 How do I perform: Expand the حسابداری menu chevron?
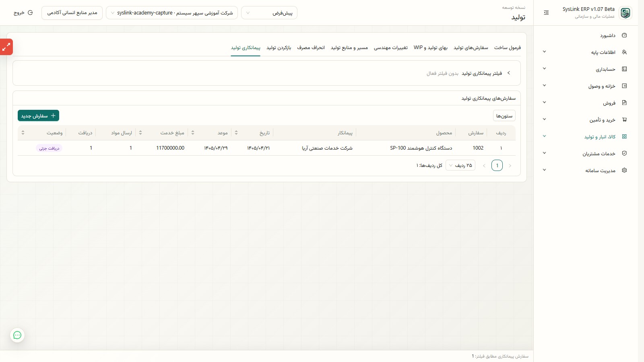tap(544, 69)
